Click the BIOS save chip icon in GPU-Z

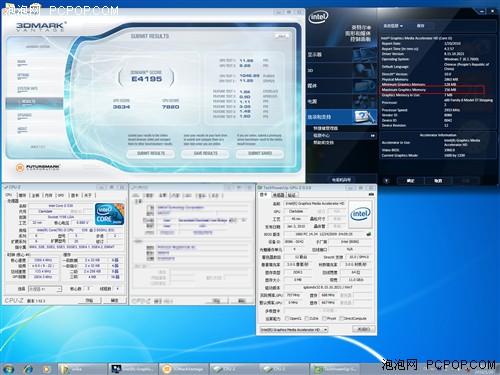pyautogui.click(x=369, y=234)
